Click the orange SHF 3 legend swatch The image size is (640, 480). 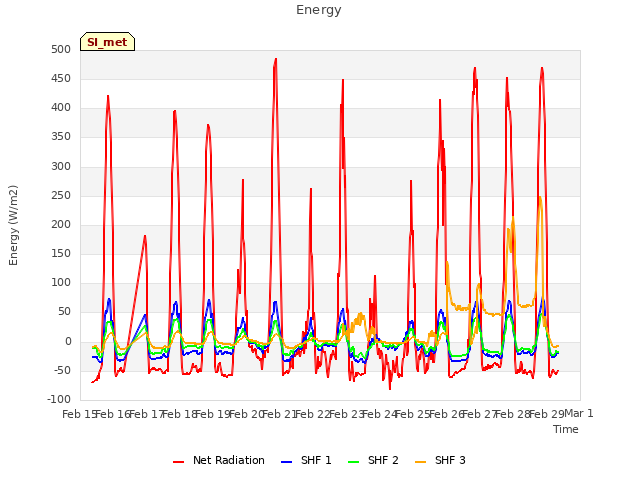click(420, 462)
